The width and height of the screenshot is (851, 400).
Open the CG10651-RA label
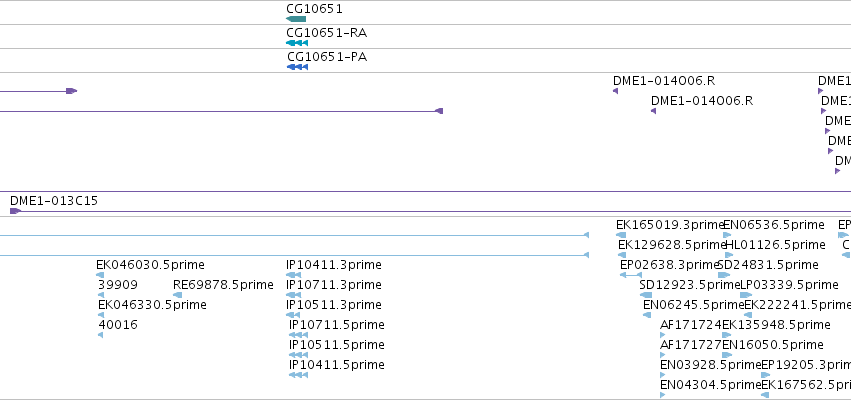[327, 33]
